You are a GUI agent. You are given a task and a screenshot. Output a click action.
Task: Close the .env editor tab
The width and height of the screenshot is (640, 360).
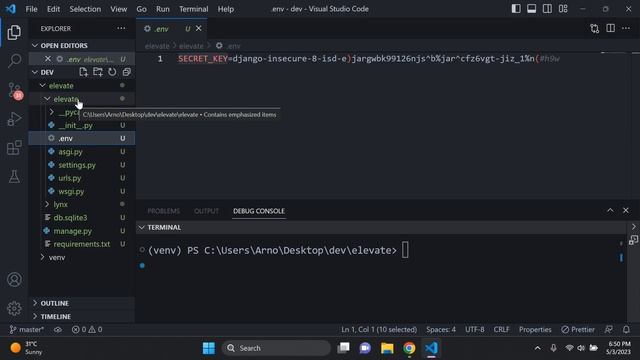(x=199, y=28)
